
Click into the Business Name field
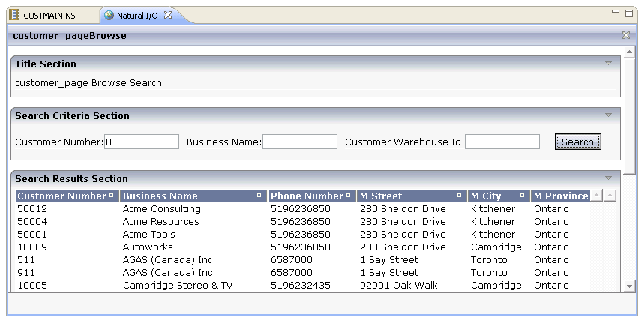[299, 142]
